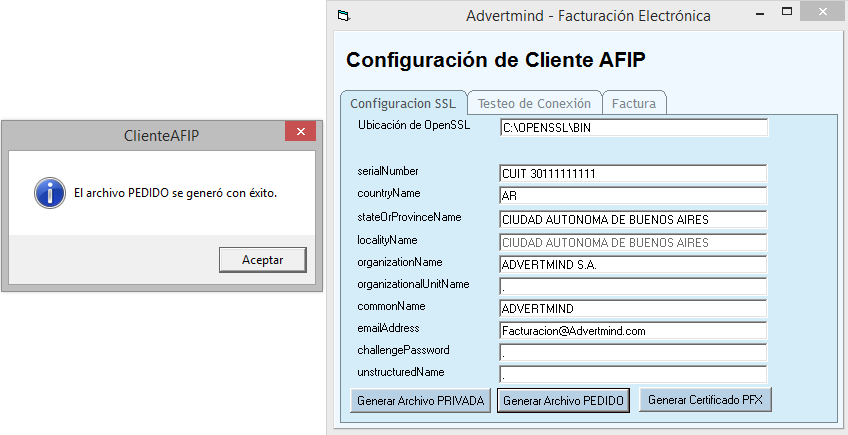Click the greyed localityName field

click(x=633, y=242)
